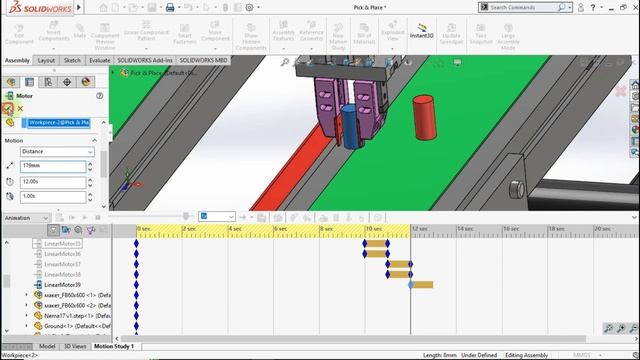Screen dimensions: 640x360
Task: Select the LinearMotor39 motor item
Action: tap(62, 285)
